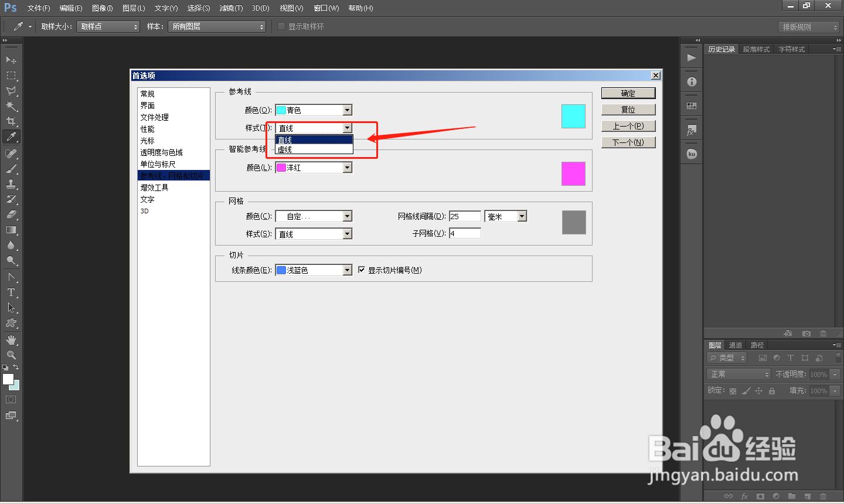Viewport: 844px width, 504px height.
Task: Toggle Quick Mask mode icon
Action: 11,399
